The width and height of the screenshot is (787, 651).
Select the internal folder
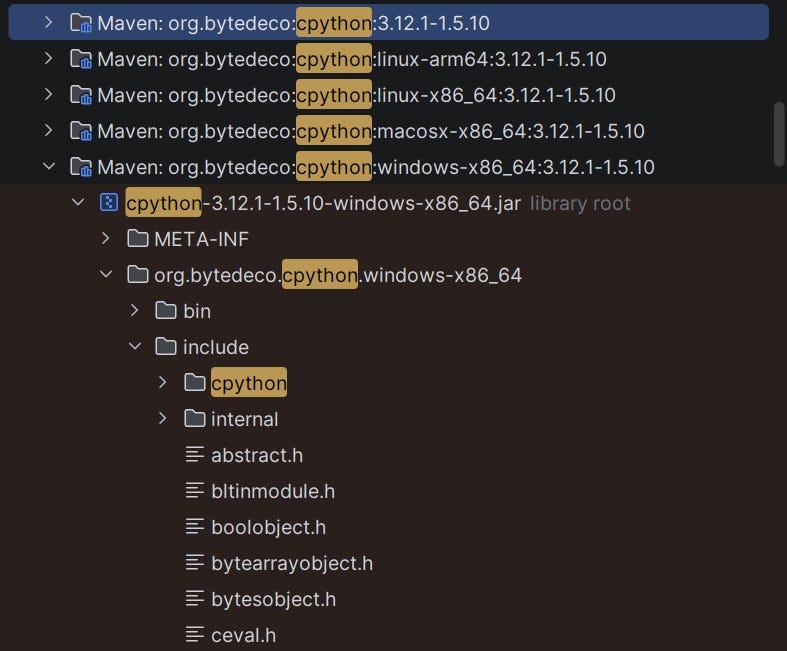pos(244,419)
